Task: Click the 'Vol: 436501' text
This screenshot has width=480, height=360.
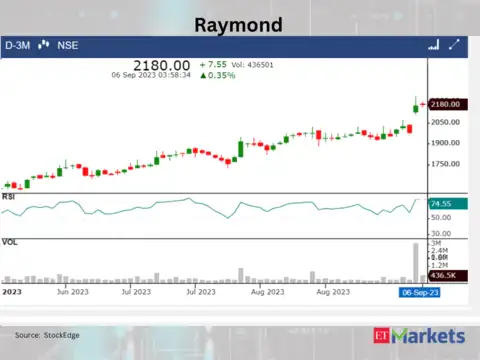Action: click(x=252, y=65)
